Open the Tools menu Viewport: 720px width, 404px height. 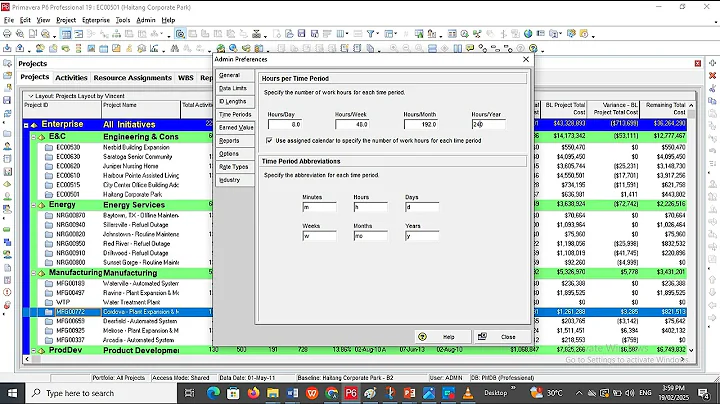tap(123, 20)
